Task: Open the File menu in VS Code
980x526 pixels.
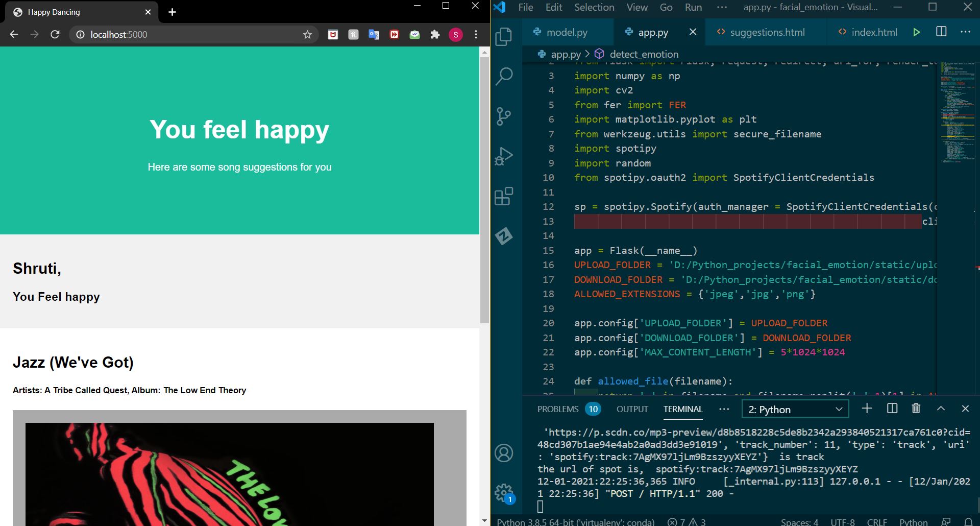Action: (525, 7)
